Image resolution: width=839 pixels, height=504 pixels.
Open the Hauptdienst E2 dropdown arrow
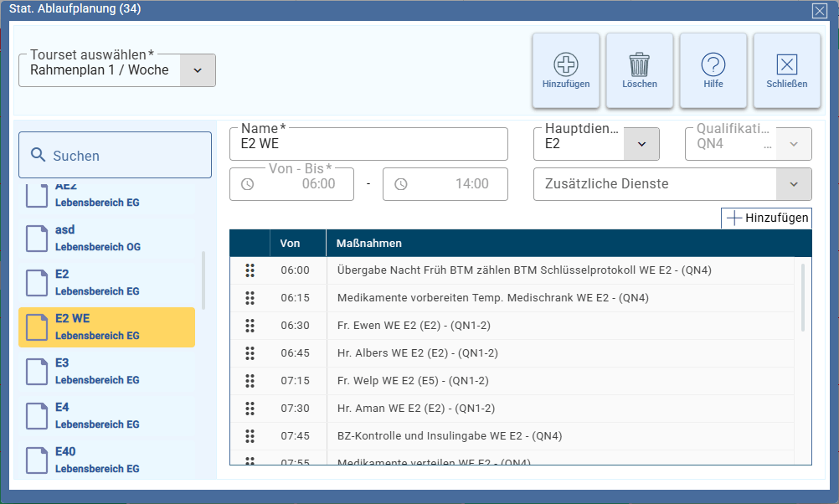[x=641, y=144]
